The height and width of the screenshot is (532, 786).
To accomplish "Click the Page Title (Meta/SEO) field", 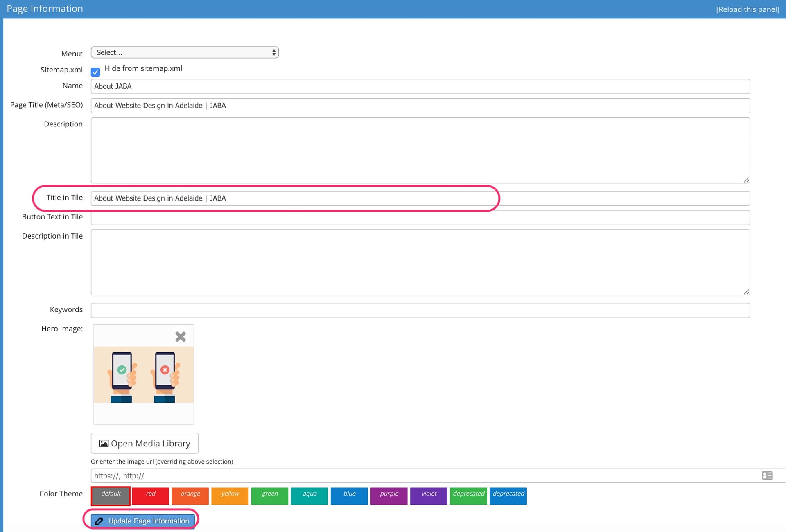I will point(420,106).
